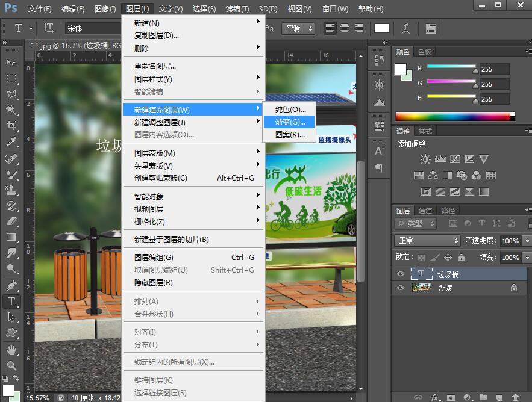Switch to the 通道 tab
532x402 pixels.
point(426,211)
